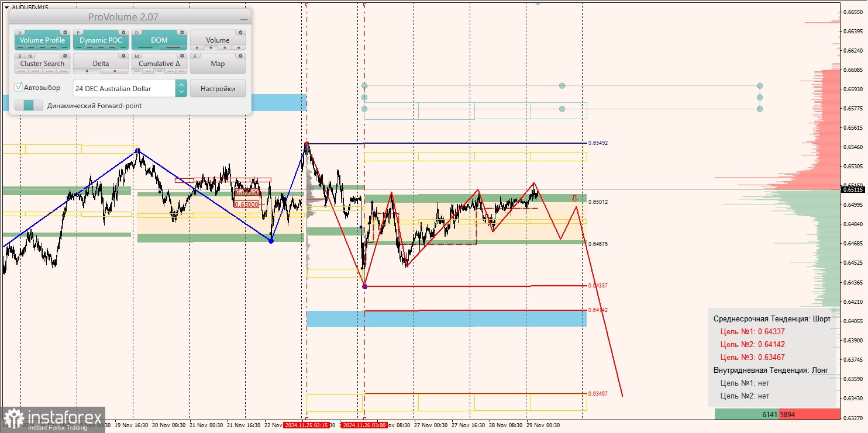Click the red dot segment under Delta
The image size is (868, 433).
pos(115,71)
